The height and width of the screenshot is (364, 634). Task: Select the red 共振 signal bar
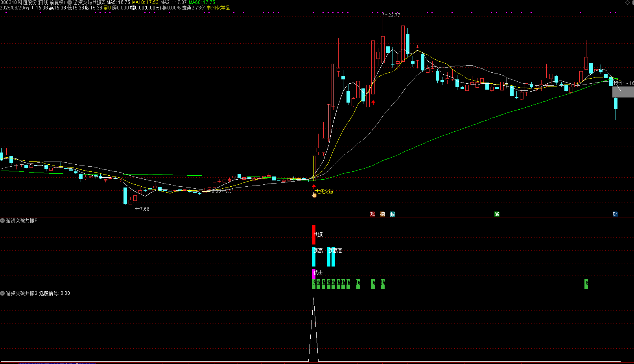[313, 234]
